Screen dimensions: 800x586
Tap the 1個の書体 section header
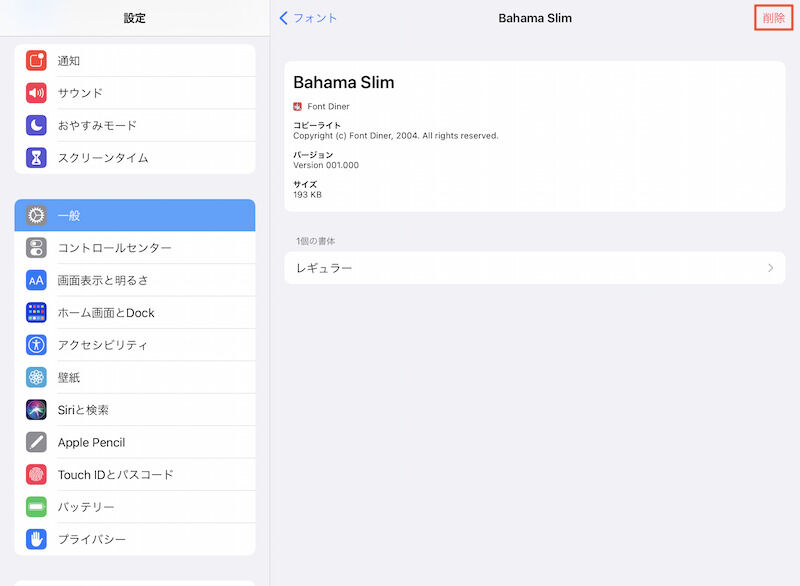[315, 241]
